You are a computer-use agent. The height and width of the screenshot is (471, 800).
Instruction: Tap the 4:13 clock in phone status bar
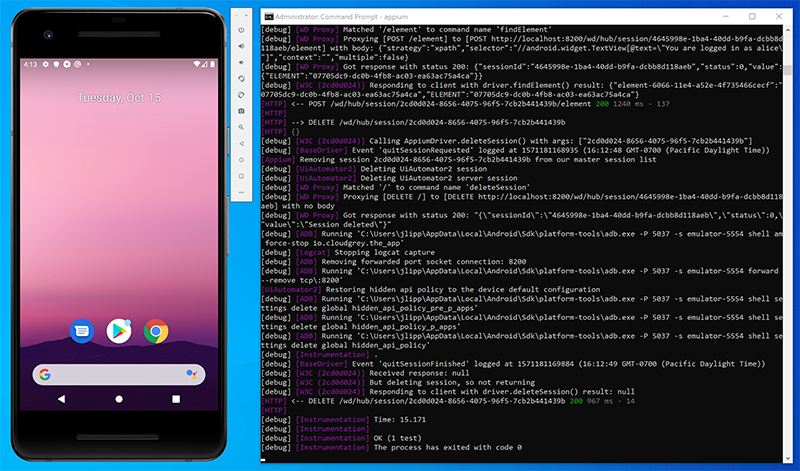30,64
